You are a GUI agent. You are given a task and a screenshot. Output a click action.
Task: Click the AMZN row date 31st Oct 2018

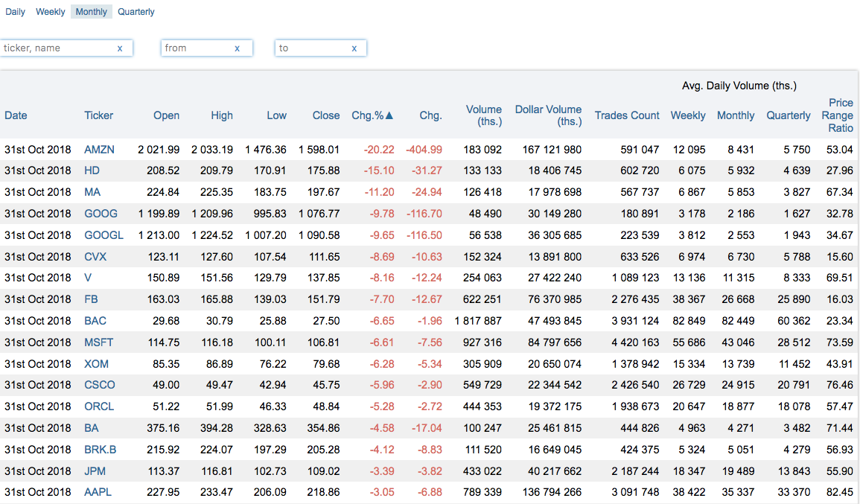[38, 150]
